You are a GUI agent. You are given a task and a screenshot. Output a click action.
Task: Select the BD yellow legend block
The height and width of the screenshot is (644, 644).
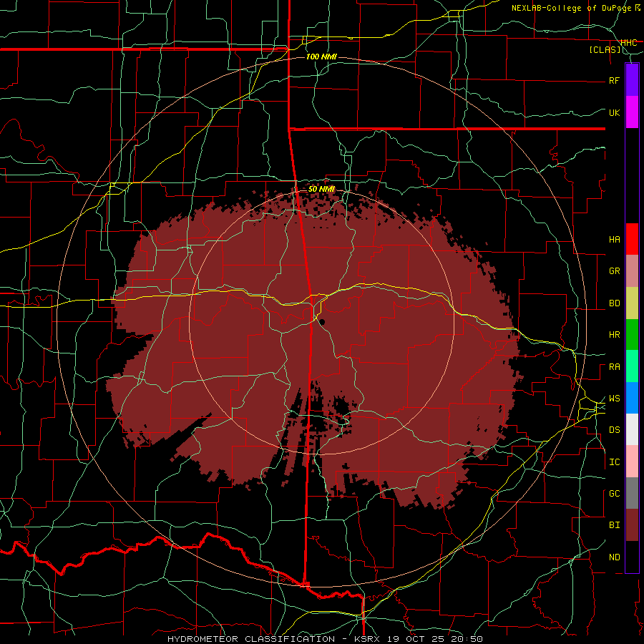[x=632, y=303]
